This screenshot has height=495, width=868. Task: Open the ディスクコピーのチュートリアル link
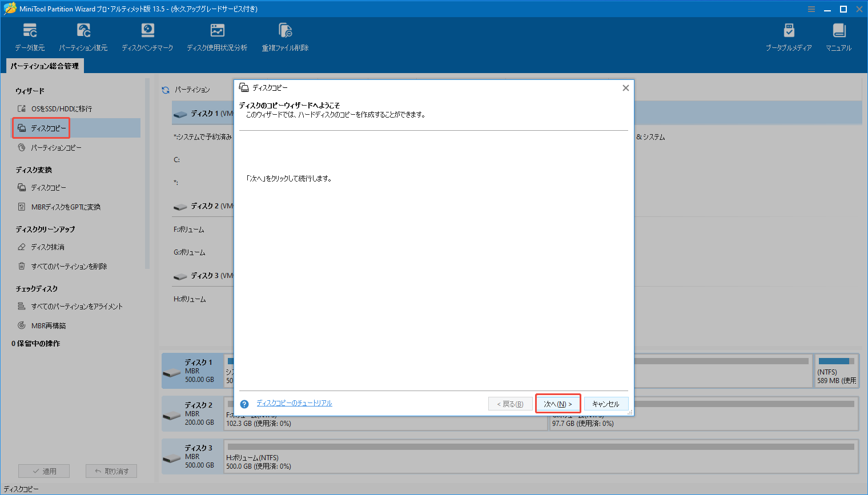294,403
